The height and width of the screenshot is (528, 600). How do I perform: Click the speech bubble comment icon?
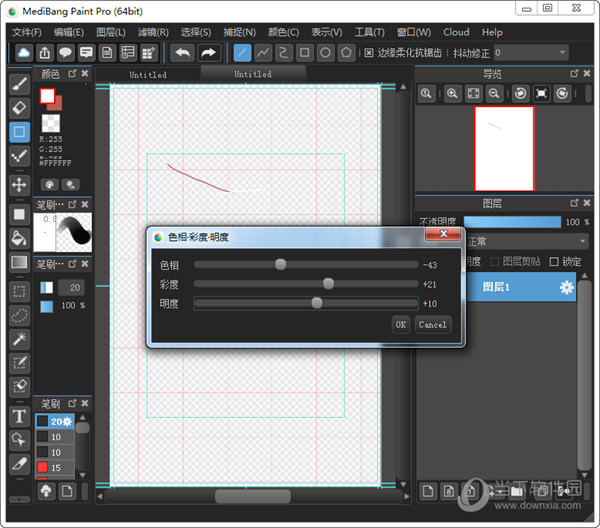pyautogui.click(x=65, y=53)
